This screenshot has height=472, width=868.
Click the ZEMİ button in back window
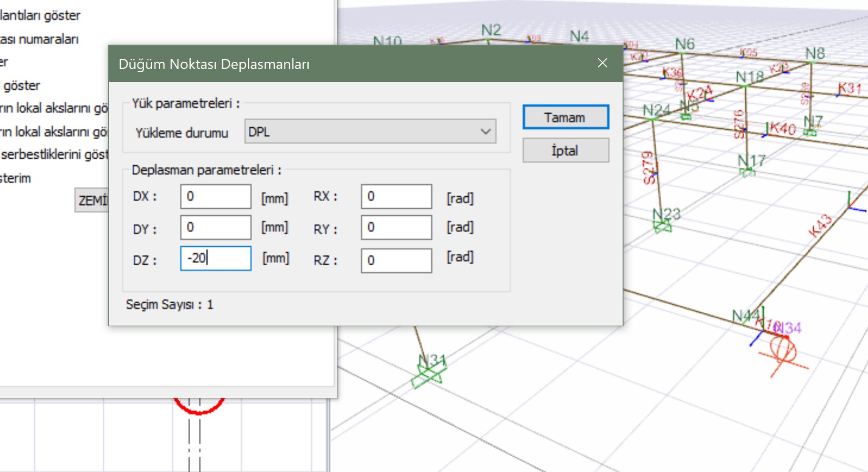pyautogui.click(x=92, y=200)
